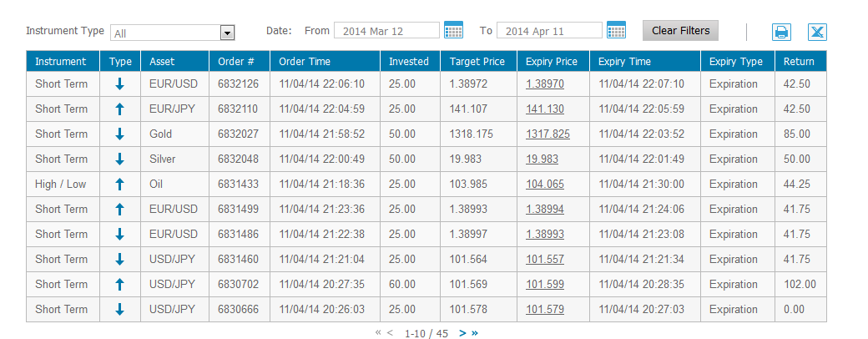Open Gold expiry price 1317.825 link

[x=548, y=134]
